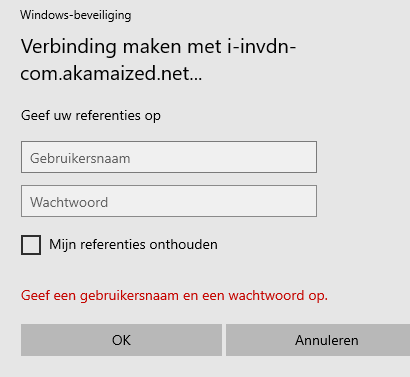Confirm the dialog with the OK button
Screen dimensions: 410x377
pos(121,340)
